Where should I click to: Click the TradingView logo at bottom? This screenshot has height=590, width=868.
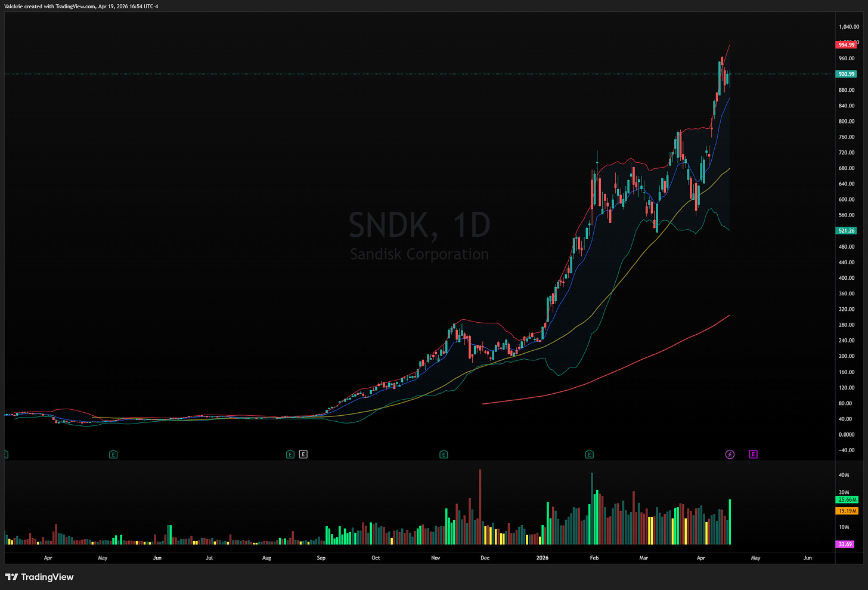pyautogui.click(x=39, y=577)
